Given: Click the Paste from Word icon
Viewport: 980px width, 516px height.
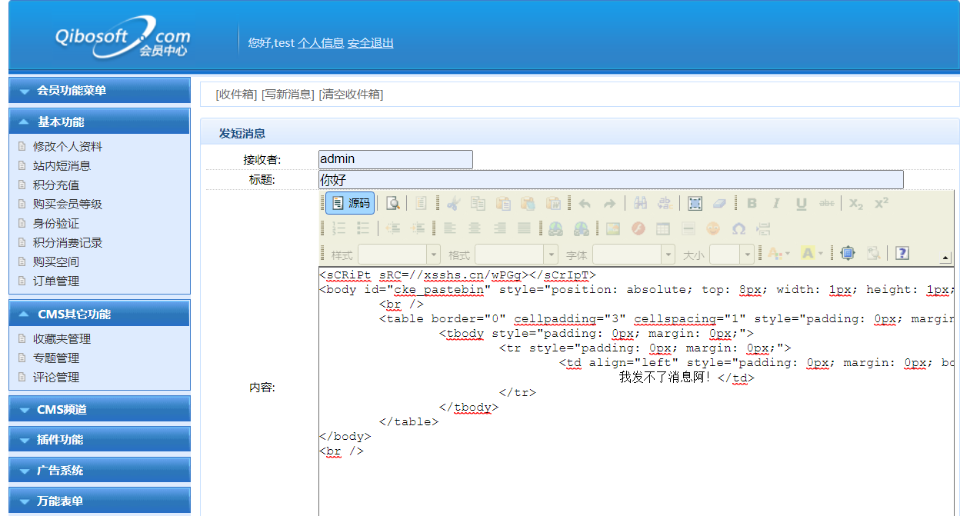Looking at the screenshot, I should (553, 203).
